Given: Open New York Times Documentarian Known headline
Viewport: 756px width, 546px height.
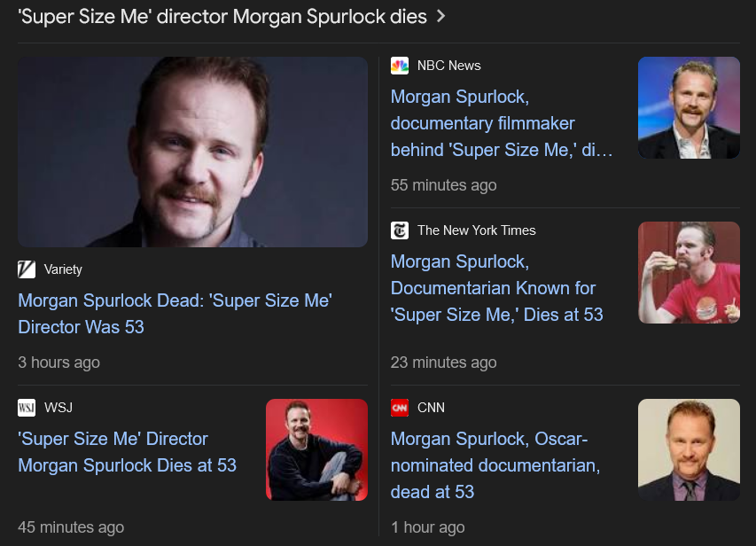Looking at the screenshot, I should tap(496, 288).
